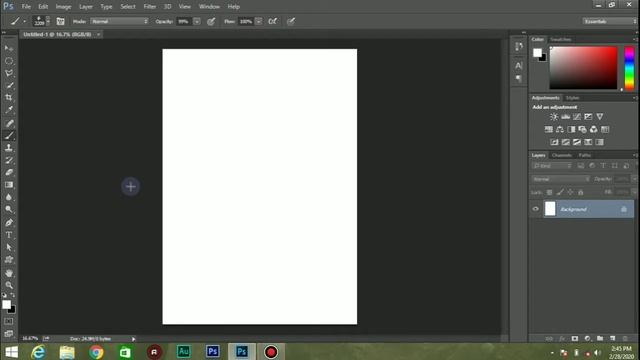
Task: Click the foreground color swatch in Color panel
Action: (537, 53)
